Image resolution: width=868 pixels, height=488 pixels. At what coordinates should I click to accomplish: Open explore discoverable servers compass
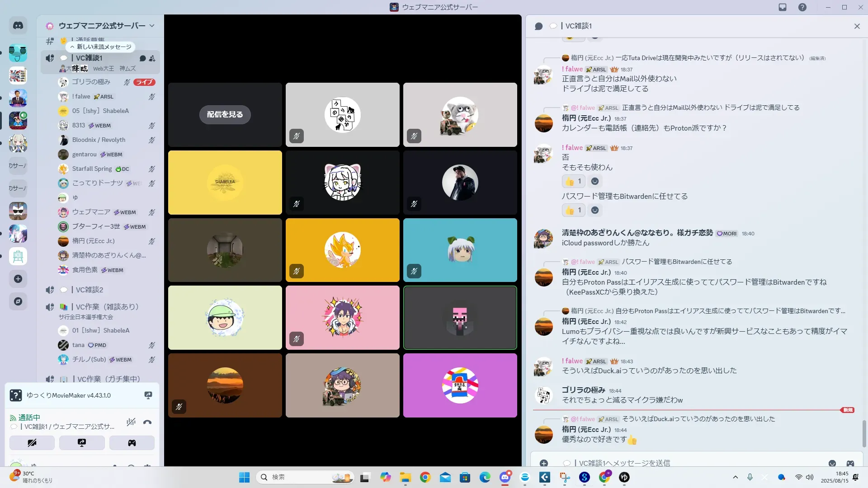(18, 301)
